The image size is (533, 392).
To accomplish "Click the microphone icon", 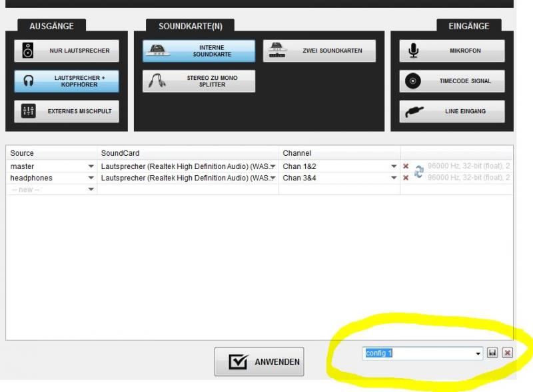I will coord(413,51).
